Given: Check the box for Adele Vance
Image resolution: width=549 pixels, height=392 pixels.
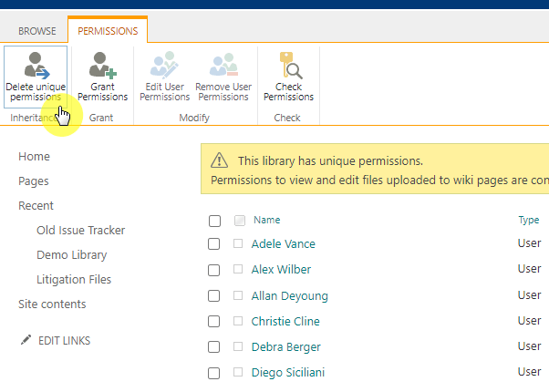Looking at the screenshot, I should tap(214, 244).
